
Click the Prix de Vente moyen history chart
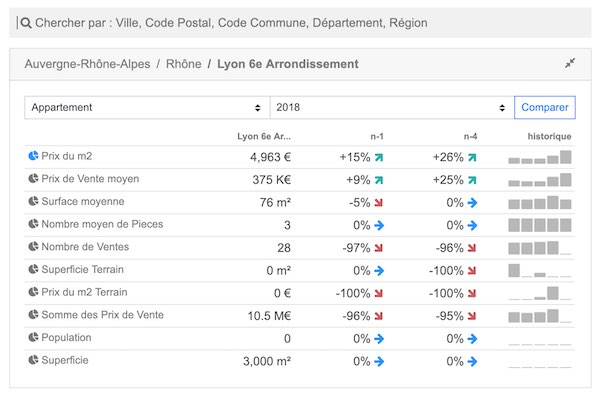point(540,180)
